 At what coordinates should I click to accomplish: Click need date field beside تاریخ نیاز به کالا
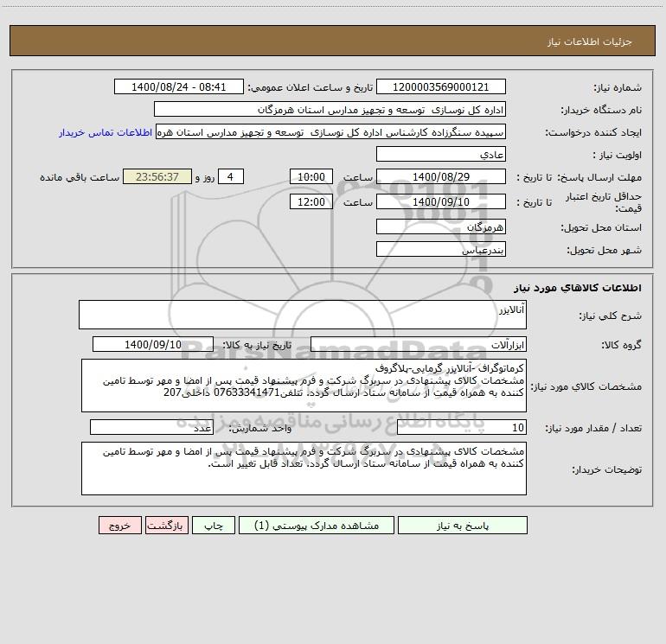pos(153,344)
